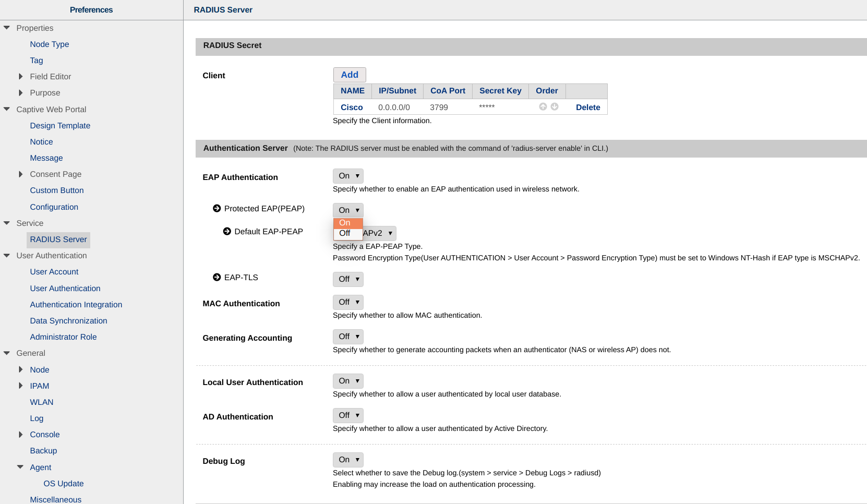Open the AD Authentication dropdown
The image size is (867, 504).
(x=348, y=415)
